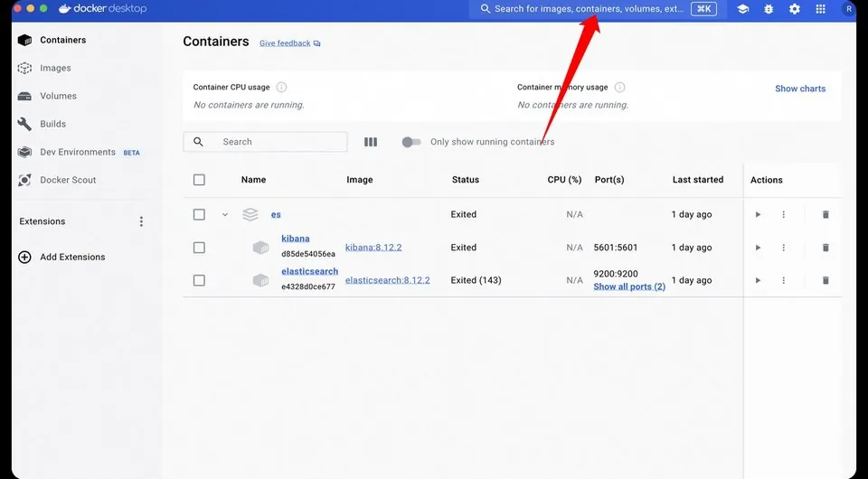
Task: Click Add Extensions plus icon
Action: click(24, 257)
